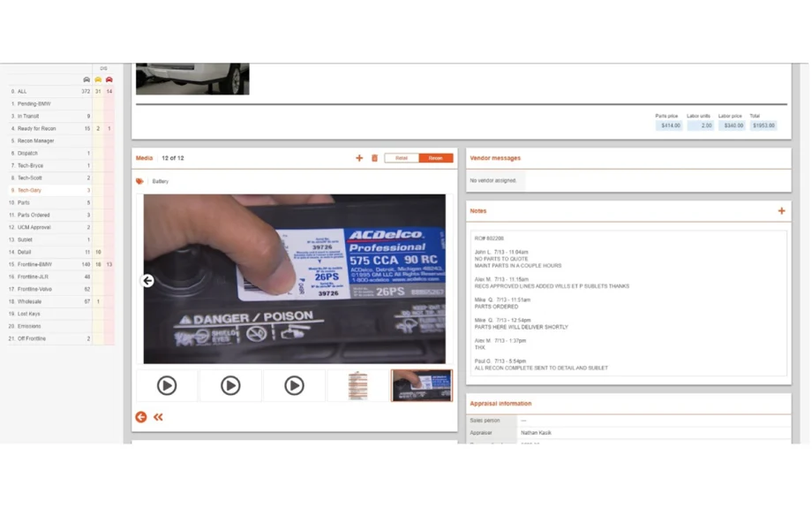
Task: Delete media using the trash icon
Action: click(374, 158)
